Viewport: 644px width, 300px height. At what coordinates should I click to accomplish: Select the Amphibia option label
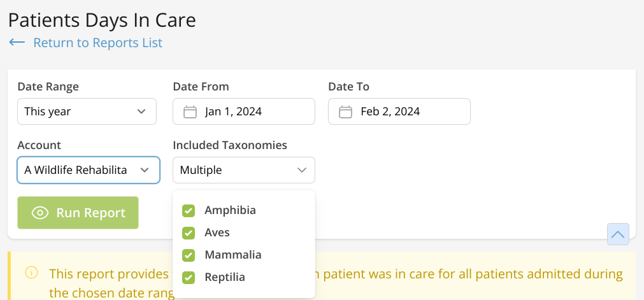230,210
